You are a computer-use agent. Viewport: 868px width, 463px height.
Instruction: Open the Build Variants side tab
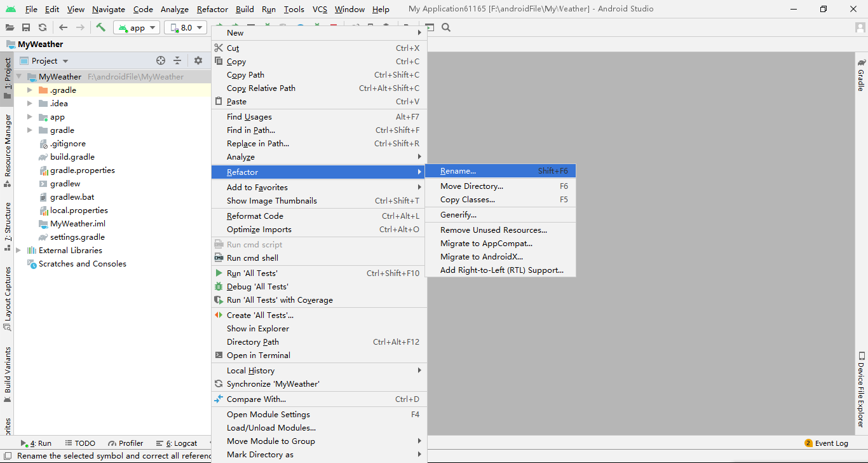(x=7, y=375)
